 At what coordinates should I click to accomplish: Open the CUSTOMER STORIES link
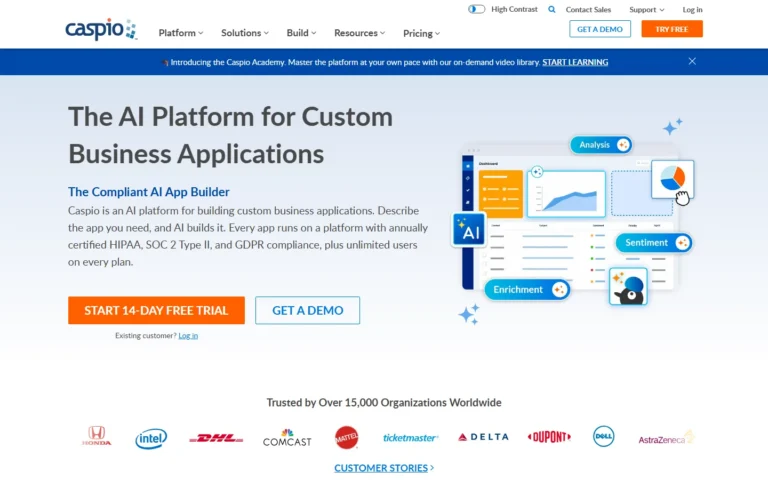pos(384,468)
